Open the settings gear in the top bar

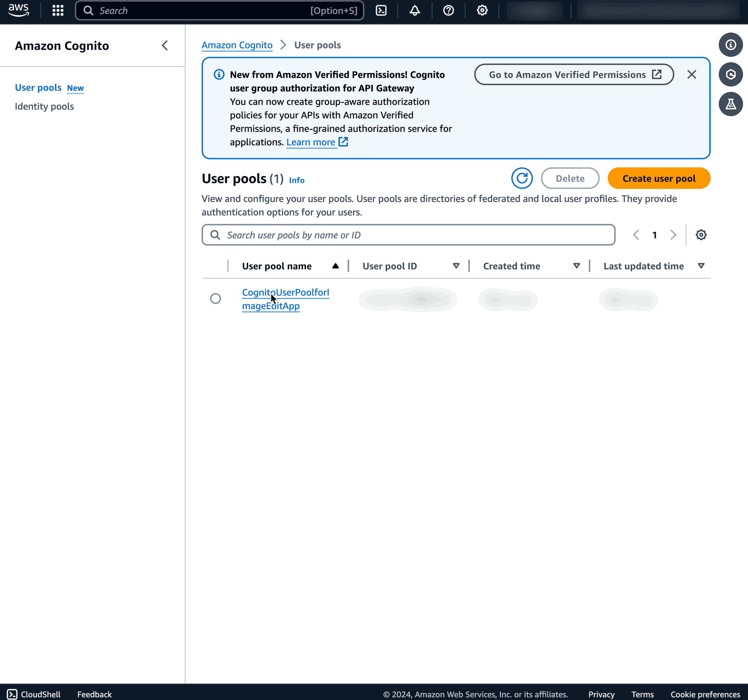(481, 10)
